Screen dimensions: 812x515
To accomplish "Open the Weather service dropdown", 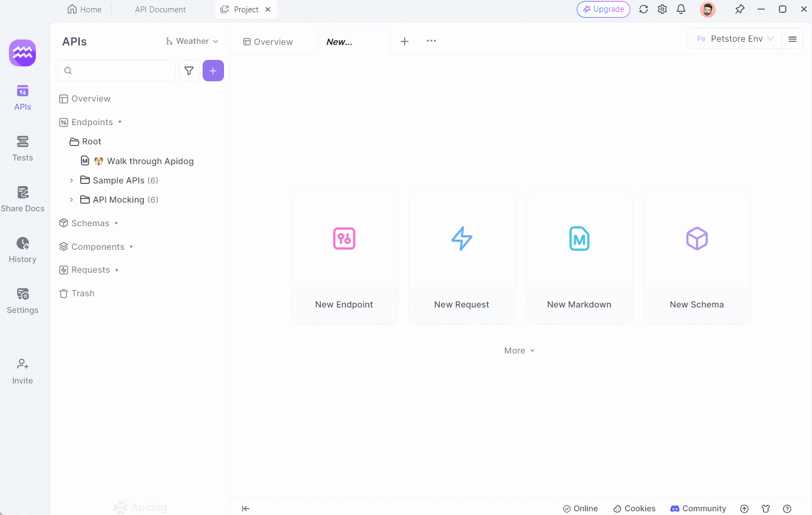I will pos(191,41).
